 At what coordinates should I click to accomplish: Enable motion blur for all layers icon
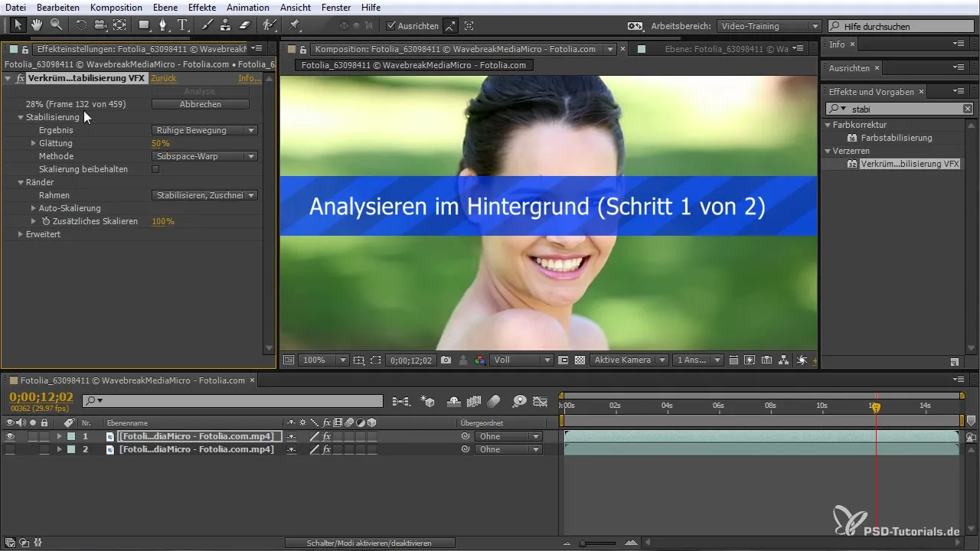click(494, 400)
